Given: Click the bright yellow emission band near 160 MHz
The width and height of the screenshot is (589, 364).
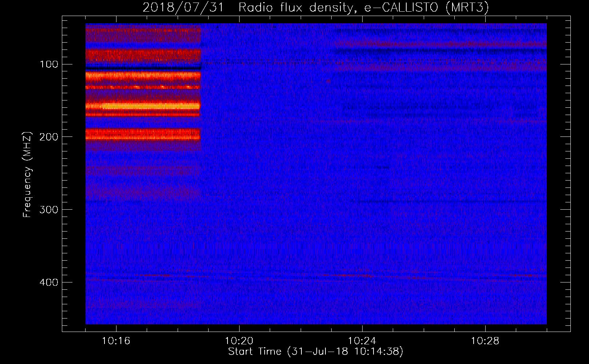Looking at the screenshot, I should [143, 106].
